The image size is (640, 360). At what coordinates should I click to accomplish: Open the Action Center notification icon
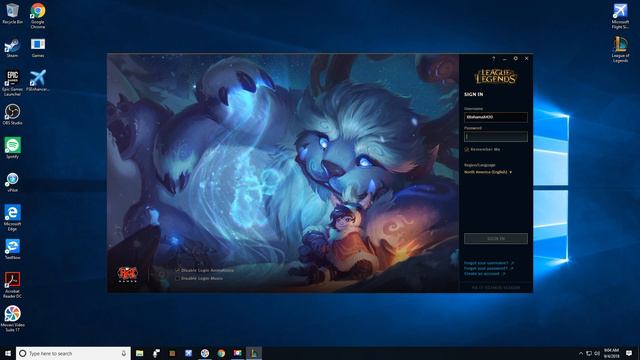629,353
